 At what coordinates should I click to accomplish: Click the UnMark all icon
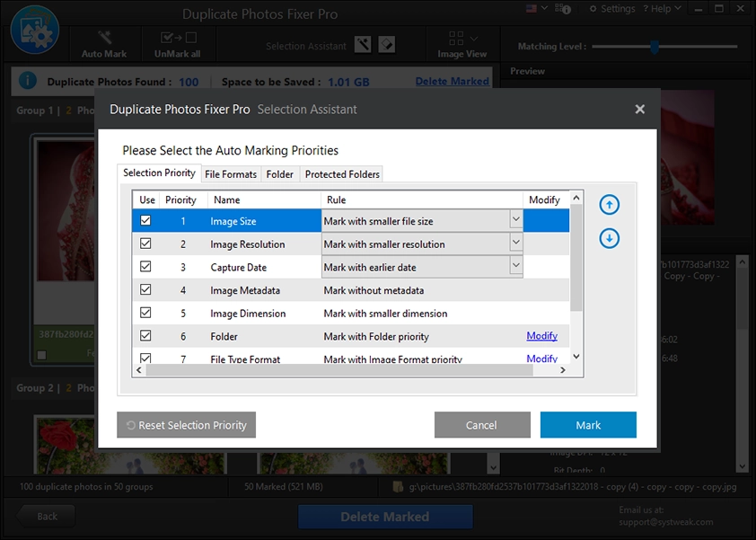coord(178,37)
